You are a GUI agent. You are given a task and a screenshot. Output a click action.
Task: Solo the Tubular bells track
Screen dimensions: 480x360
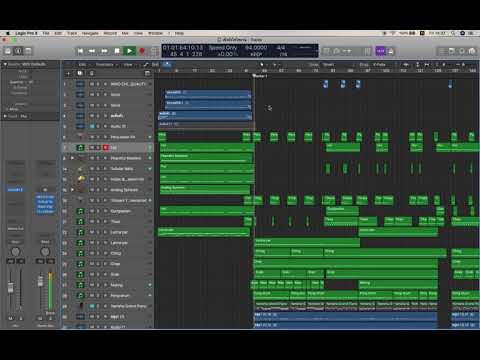tap(98, 169)
